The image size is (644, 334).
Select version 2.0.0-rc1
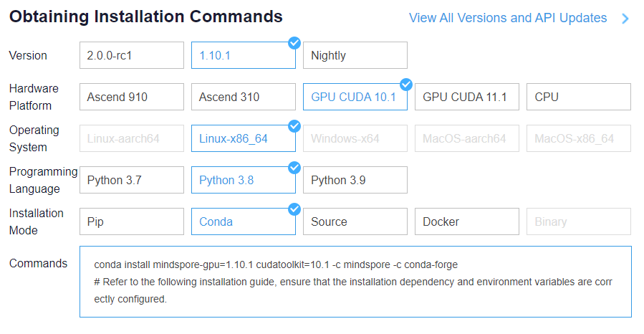132,55
